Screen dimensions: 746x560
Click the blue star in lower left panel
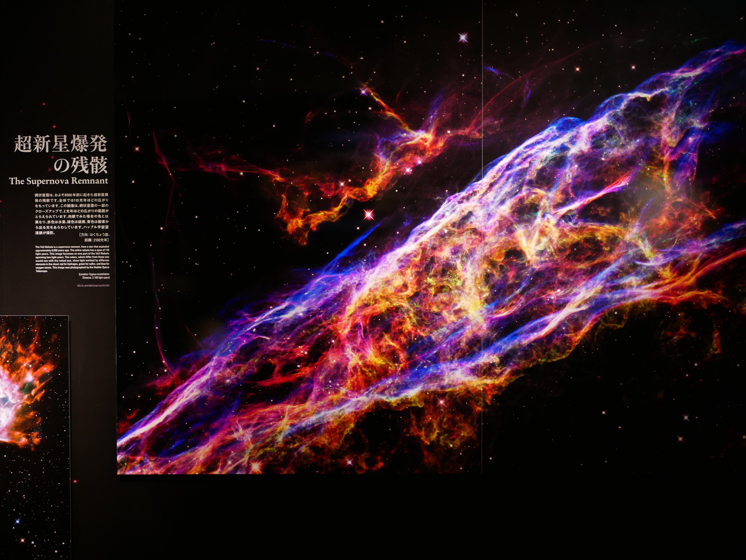point(17,522)
